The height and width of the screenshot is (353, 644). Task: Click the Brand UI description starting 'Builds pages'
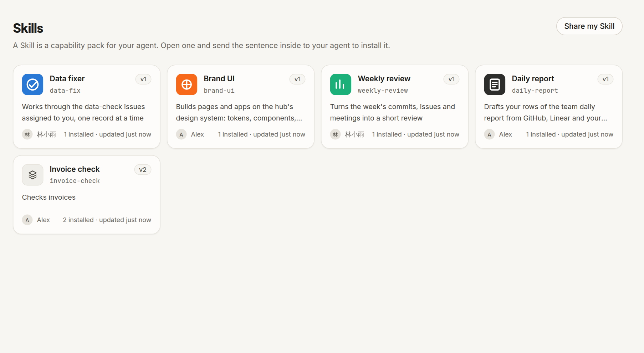pyautogui.click(x=239, y=112)
